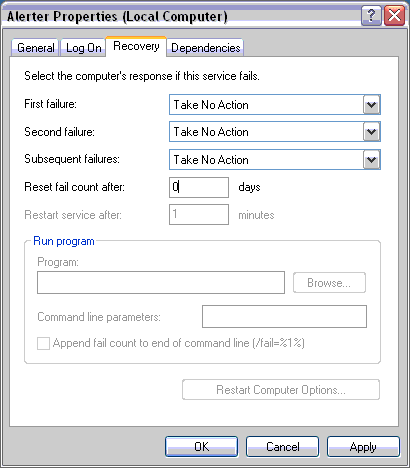Click the Reset fail count days field
Image resolution: width=410 pixels, height=468 pixels.
(199, 187)
